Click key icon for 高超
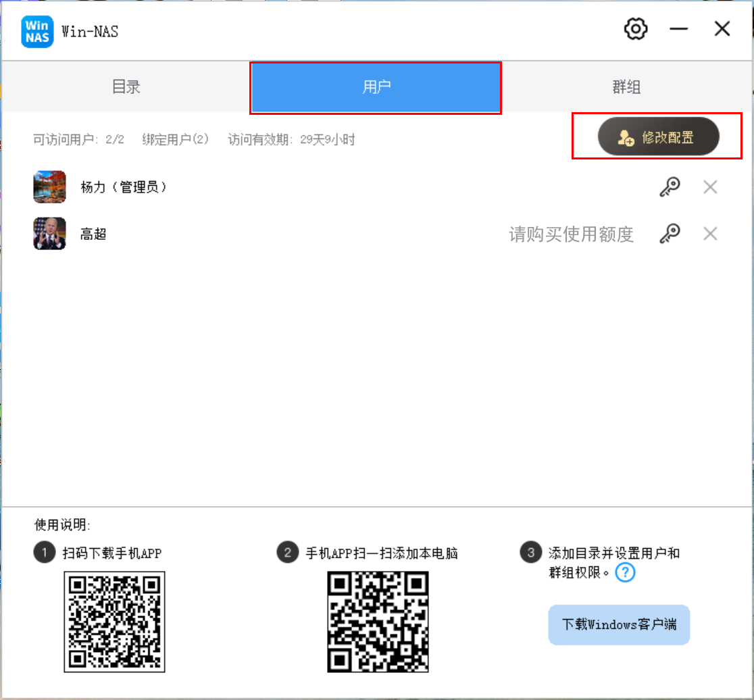The height and width of the screenshot is (700, 754). click(x=670, y=234)
